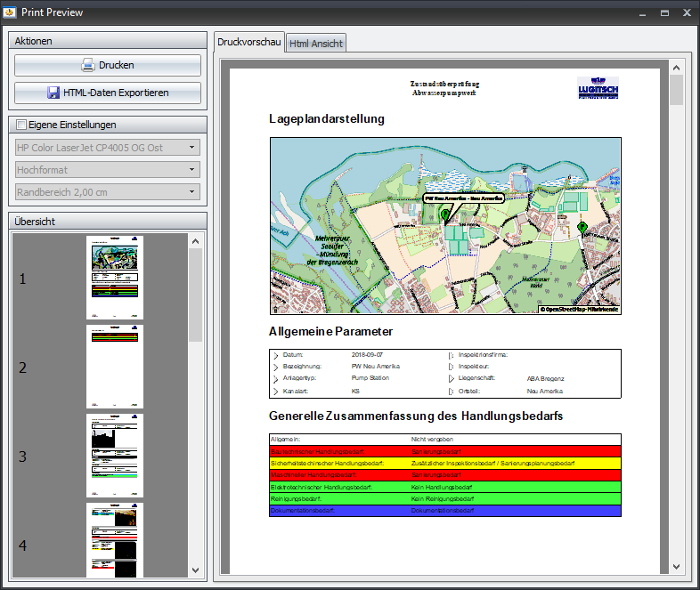Click the Print Preview app icon in title bar
This screenshot has width=700, height=590.
click(x=10, y=12)
